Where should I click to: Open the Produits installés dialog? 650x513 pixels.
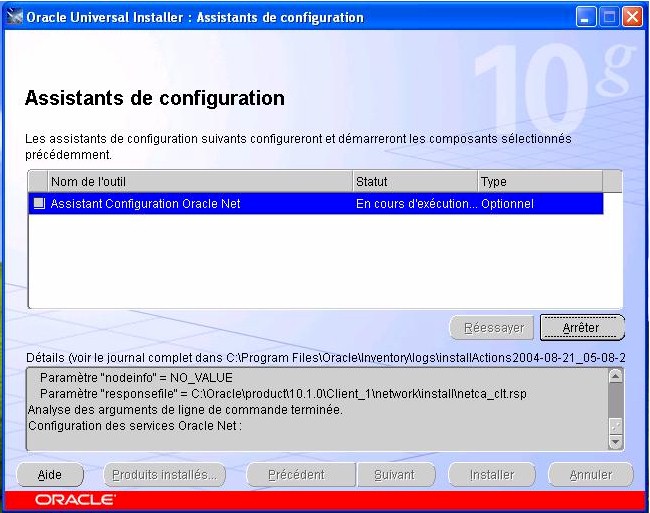pos(165,475)
